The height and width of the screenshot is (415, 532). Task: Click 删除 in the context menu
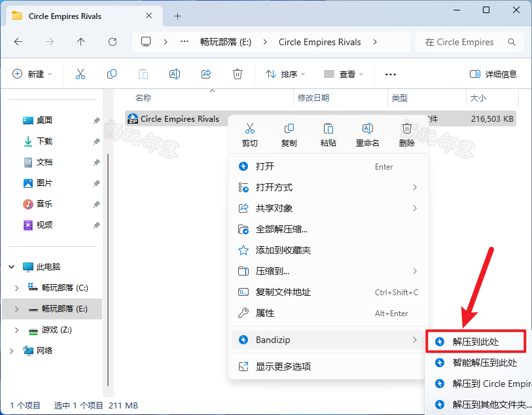coord(407,135)
